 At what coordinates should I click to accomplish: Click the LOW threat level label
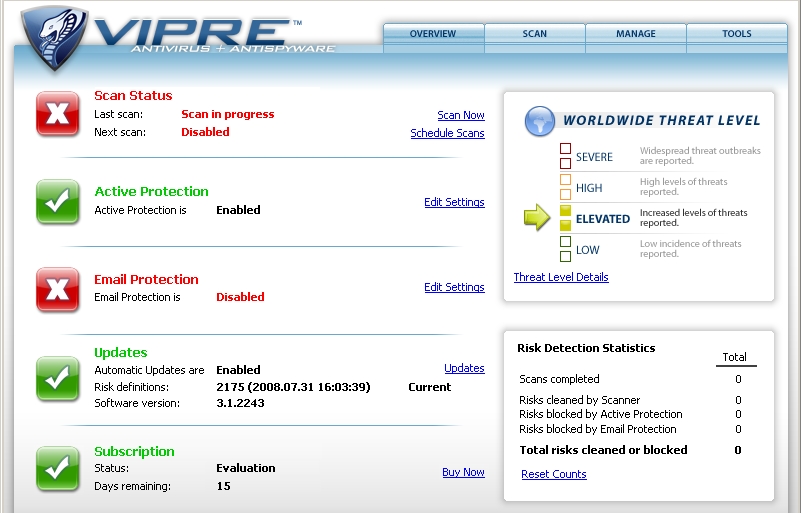pos(587,250)
